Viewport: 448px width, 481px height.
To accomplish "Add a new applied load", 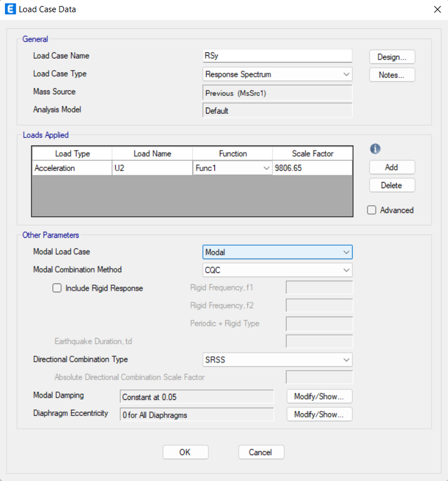I will (x=392, y=167).
